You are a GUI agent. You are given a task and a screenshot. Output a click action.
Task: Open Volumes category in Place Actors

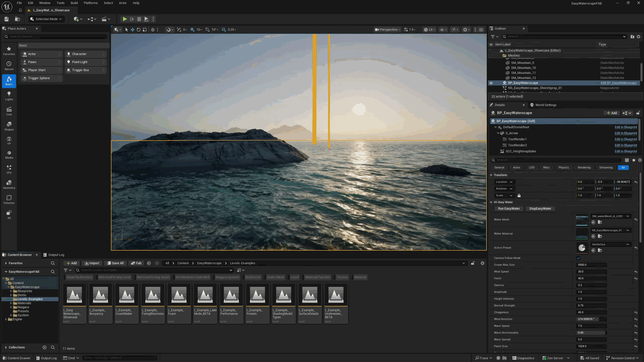pyautogui.click(x=9, y=200)
